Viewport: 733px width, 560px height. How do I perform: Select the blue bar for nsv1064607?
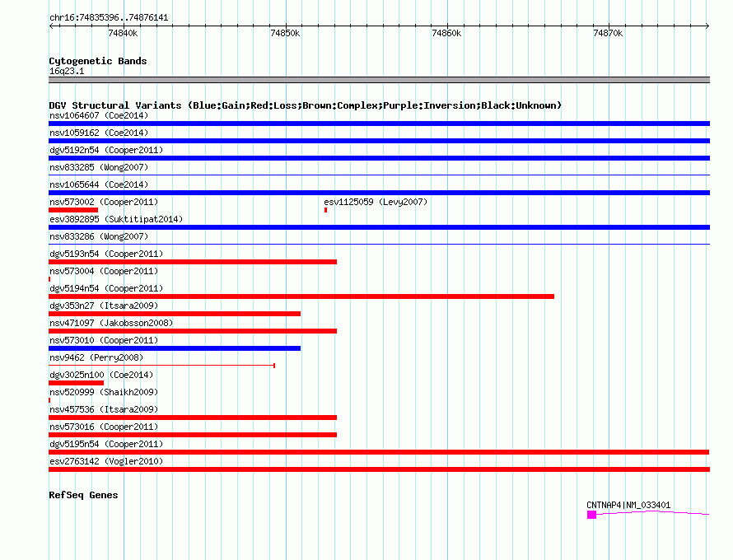(x=379, y=124)
